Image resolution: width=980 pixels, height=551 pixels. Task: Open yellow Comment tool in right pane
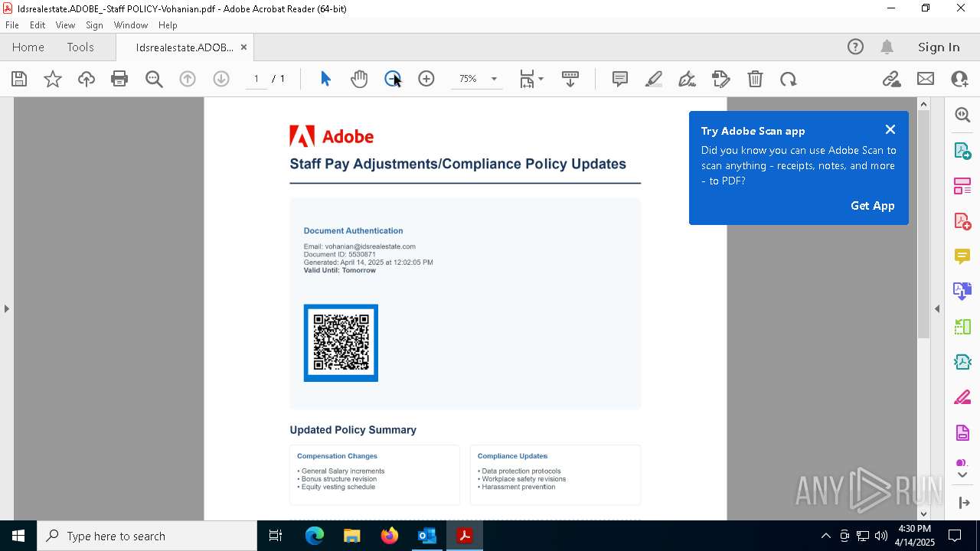[x=962, y=256]
